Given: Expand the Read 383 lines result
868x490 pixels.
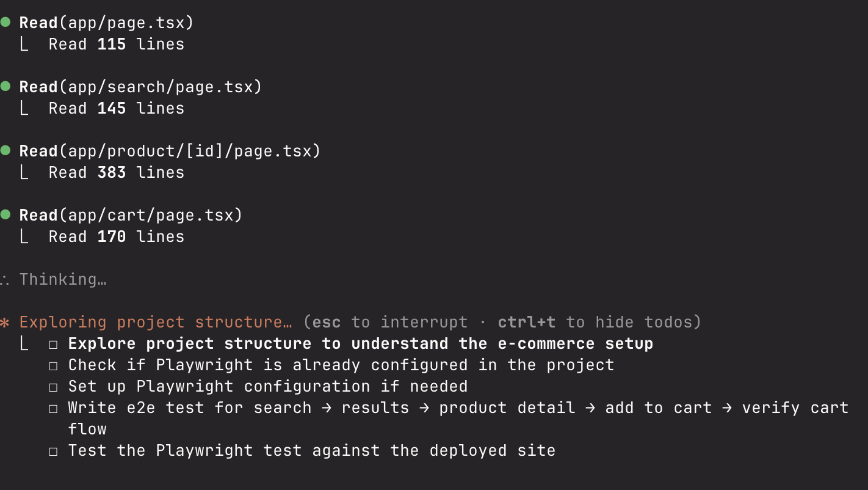Looking at the screenshot, I should coord(116,172).
